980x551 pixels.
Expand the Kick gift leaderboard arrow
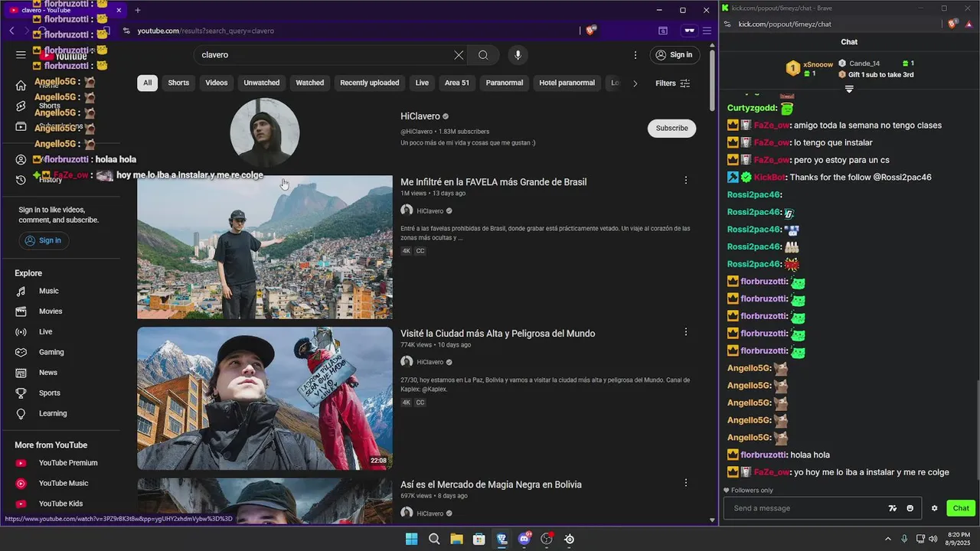(849, 90)
